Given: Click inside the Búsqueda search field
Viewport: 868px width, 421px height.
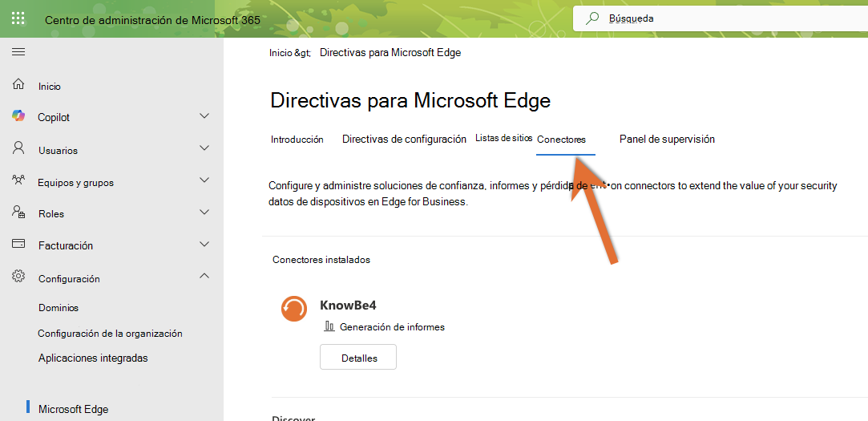Looking at the screenshot, I should (721, 18).
